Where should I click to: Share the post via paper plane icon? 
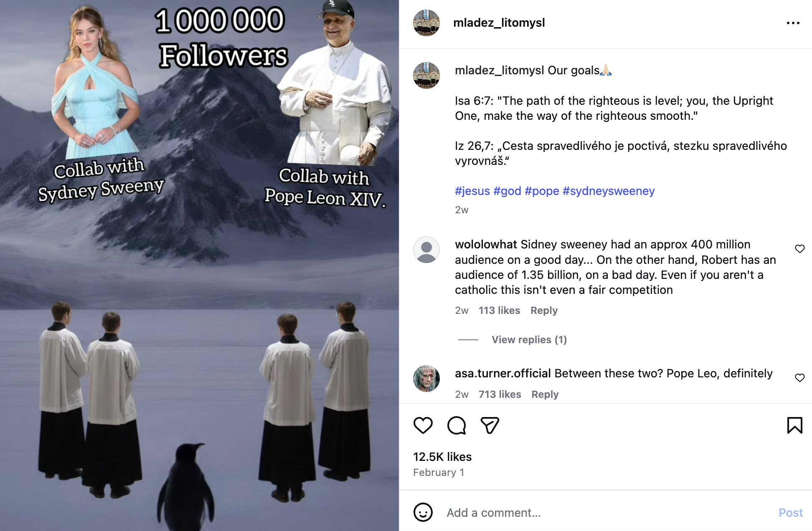[490, 425]
